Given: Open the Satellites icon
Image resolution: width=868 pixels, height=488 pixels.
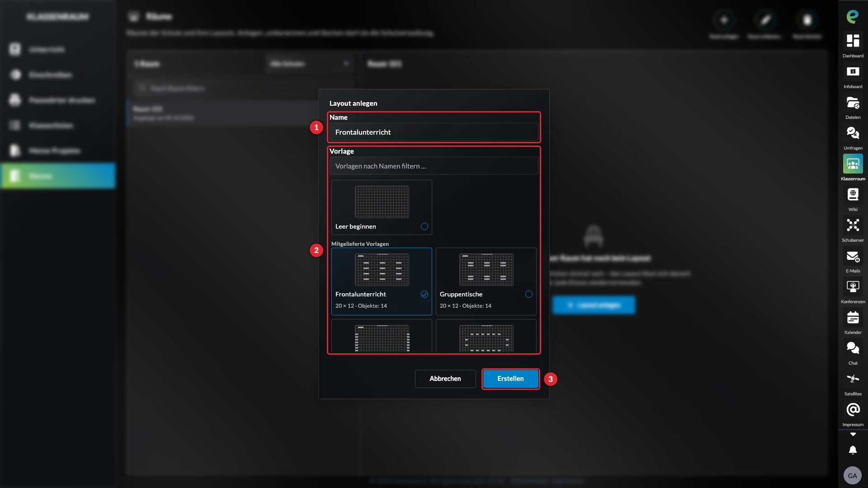Looking at the screenshot, I should tap(853, 379).
